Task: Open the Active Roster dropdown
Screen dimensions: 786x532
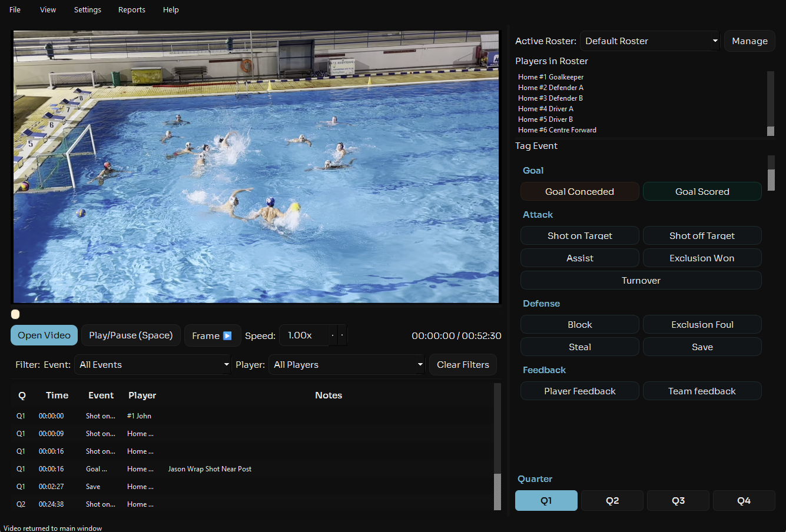Action: (x=649, y=41)
